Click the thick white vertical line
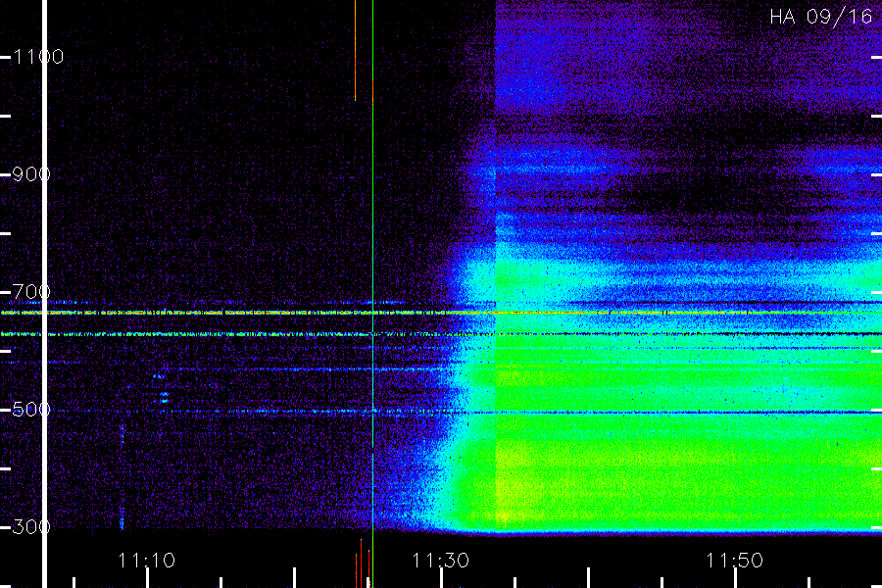 pyautogui.click(x=45, y=294)
